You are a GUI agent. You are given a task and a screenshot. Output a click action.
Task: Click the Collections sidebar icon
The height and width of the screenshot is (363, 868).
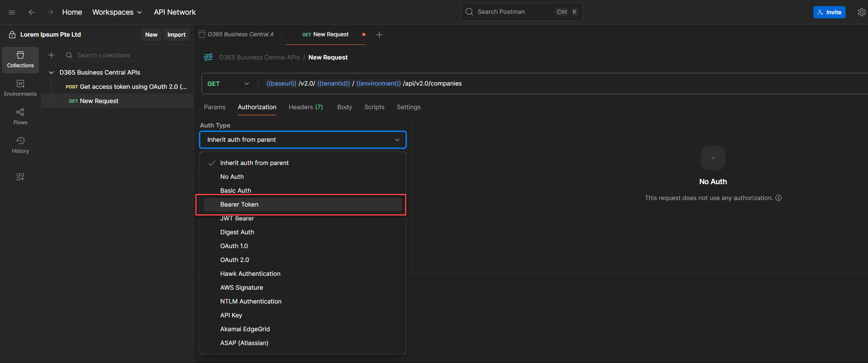tap(20, 60)
